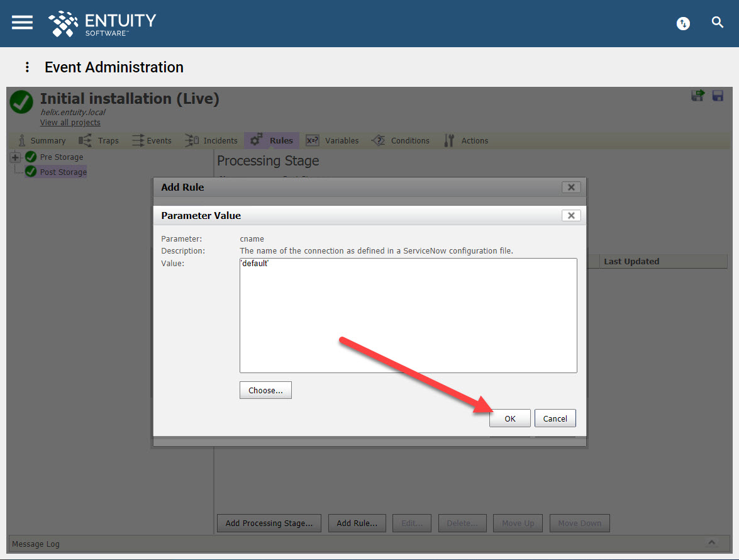Viewport: 739px width, 560px height.
Task: Switch to the Summary tab
Action: click(42, 140)
